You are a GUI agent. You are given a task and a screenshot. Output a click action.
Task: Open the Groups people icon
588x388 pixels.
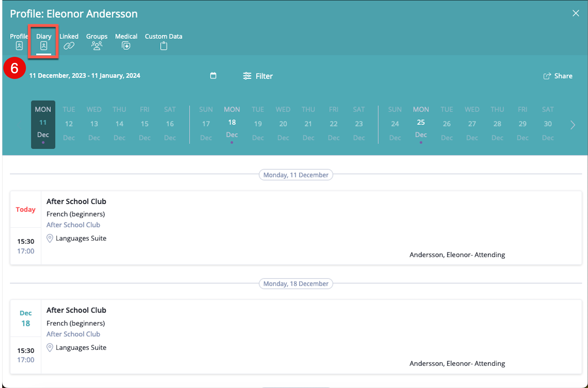97,46
